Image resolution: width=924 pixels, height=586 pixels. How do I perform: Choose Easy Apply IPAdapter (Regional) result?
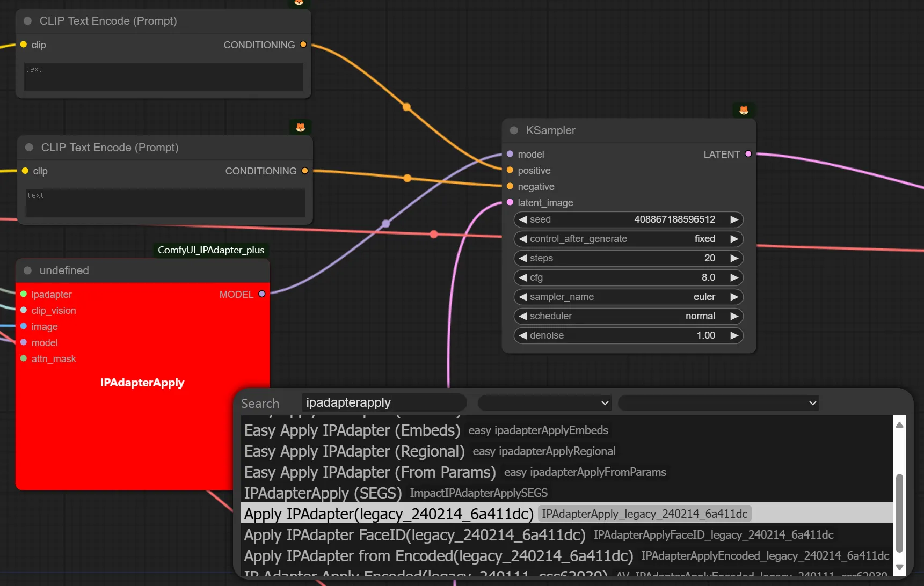354,451
